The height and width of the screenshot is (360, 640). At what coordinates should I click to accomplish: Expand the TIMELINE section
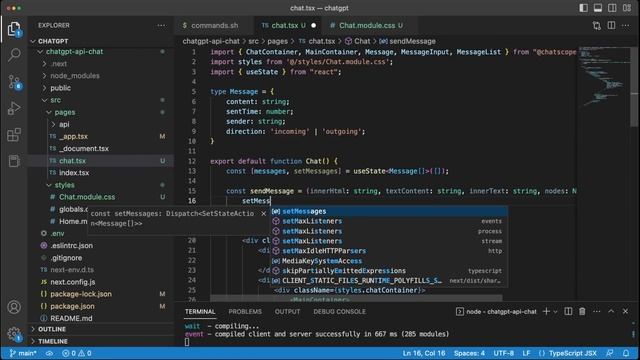pyautogui.click(x=53, y=341)
